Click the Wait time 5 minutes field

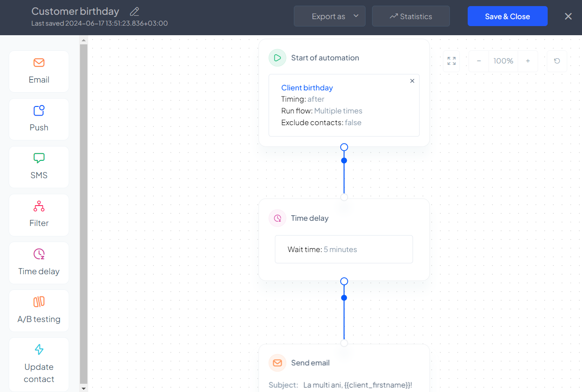pyautogui.click(x=343, y=249)
